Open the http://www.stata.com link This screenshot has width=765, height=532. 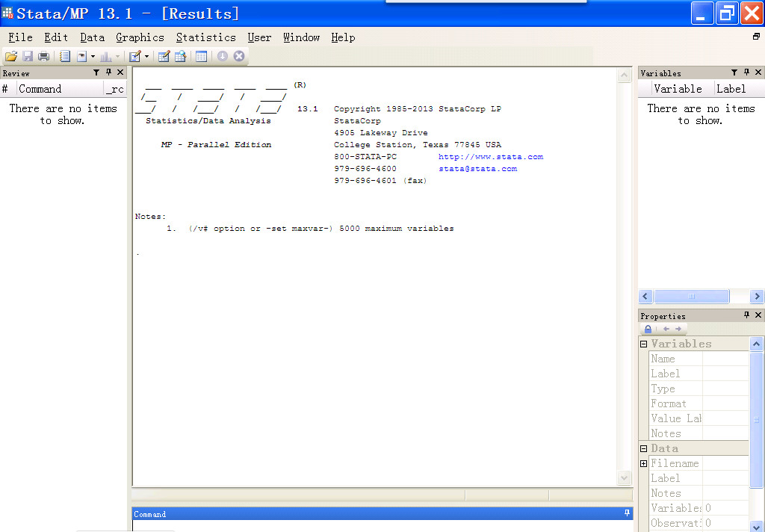tap(491, 157)
